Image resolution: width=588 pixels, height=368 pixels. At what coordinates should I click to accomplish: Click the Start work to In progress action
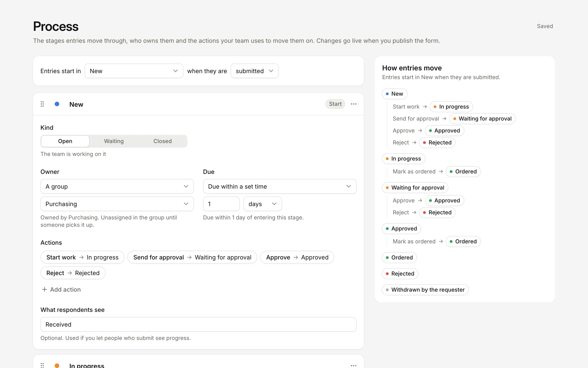click(x=82, y=257)
